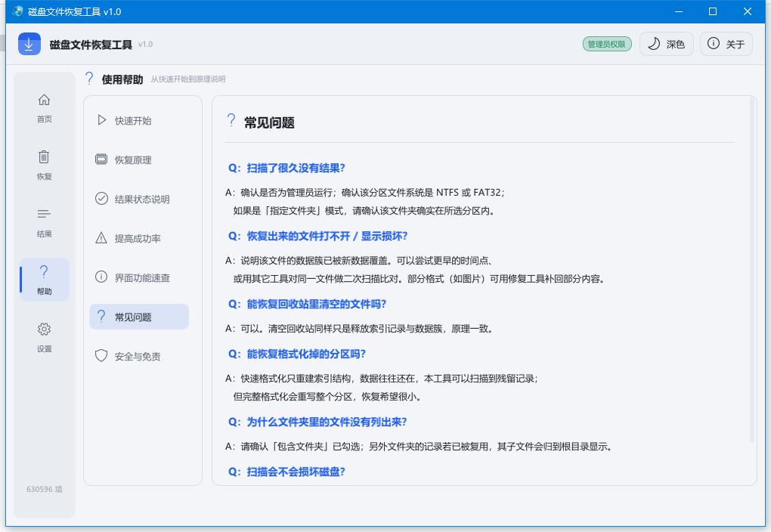
Task: Click the info icon on 关于 button
Action: [x=713, y=43]
